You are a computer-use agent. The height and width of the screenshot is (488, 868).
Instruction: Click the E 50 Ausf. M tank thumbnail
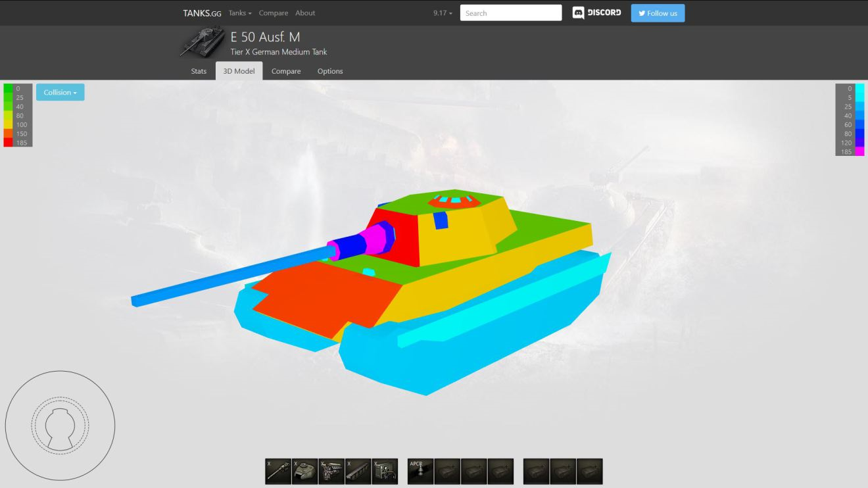point(203,43)
